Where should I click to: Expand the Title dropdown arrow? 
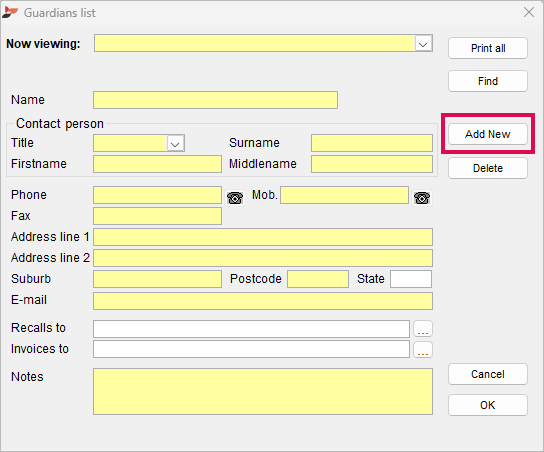(175, 143)
